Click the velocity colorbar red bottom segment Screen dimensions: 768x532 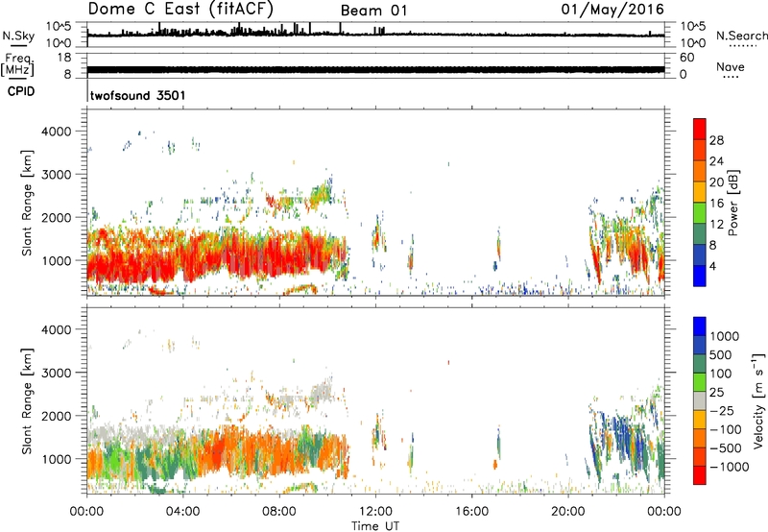coord(700,475)
